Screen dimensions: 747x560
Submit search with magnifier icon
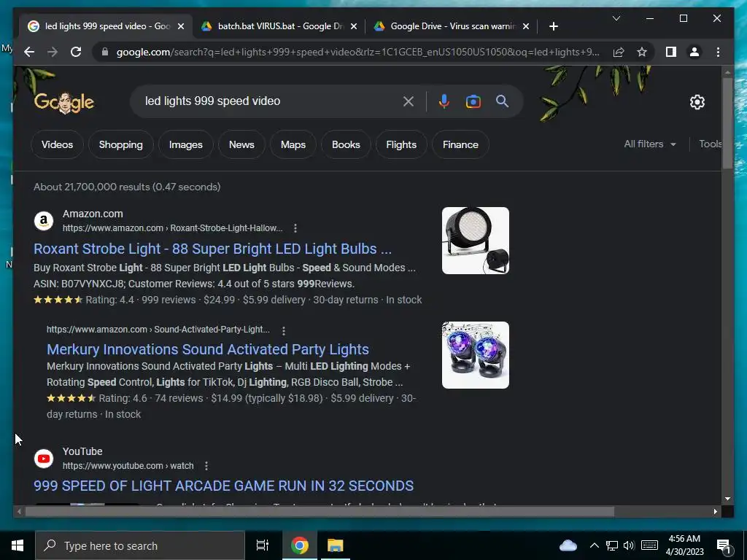click(x=502, y=101)
